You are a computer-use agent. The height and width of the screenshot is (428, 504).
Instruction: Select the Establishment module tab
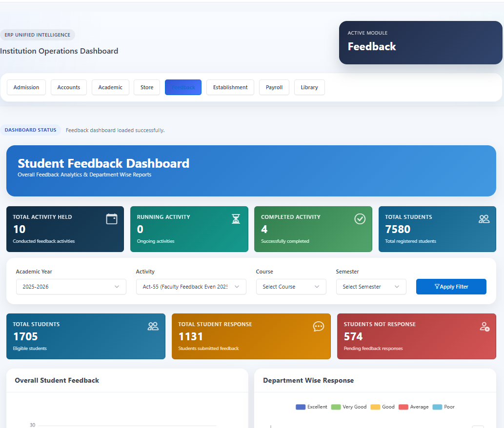(x=230, y=87)
